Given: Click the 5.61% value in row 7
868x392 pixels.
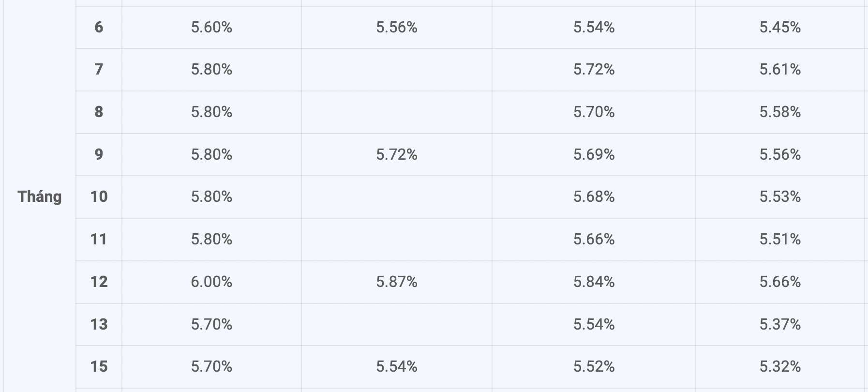Looking at the screenshot, I should coord(780,69).
